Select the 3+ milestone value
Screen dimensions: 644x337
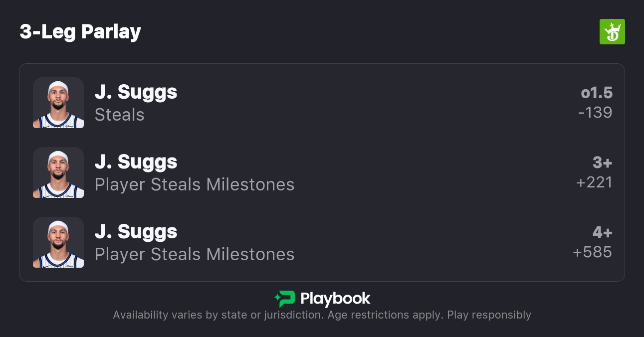[602, 163]
